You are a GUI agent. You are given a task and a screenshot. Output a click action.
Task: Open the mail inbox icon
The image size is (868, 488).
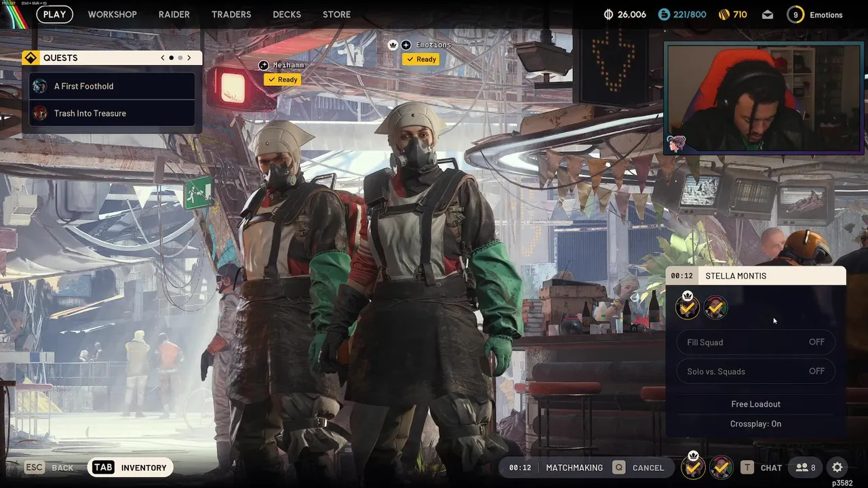pos(768,14)
